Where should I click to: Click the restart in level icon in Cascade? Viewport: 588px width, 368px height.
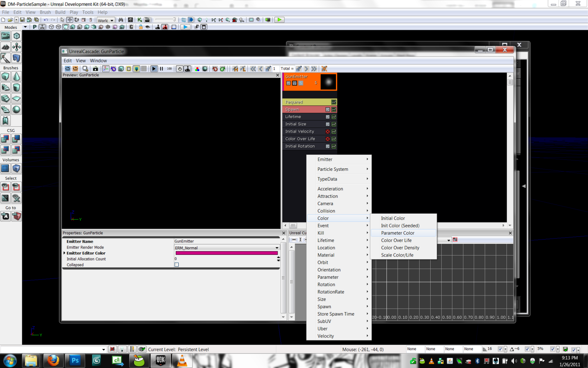[x=75, y=69]
